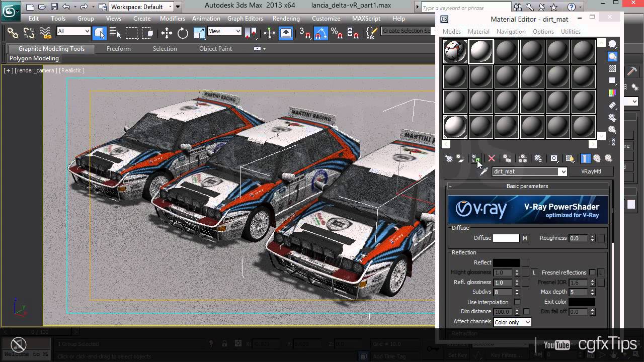Screen dimensions: 644x362
Task: Open the View reference coordinate dropdown
Action: pos(224,31)
